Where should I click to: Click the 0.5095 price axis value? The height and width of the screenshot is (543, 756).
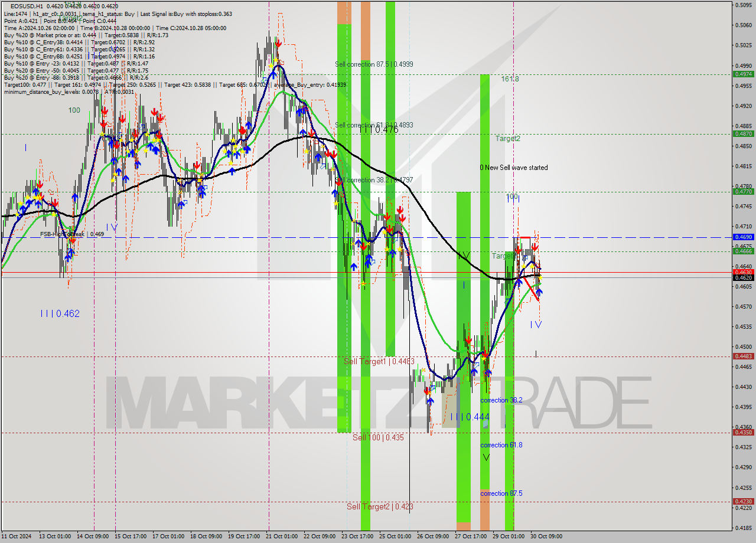pyautogui.click(x=742, y=5)
